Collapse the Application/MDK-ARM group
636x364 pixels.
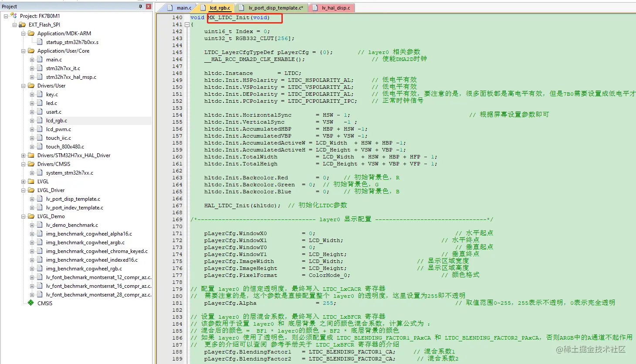tap(23, 34)
